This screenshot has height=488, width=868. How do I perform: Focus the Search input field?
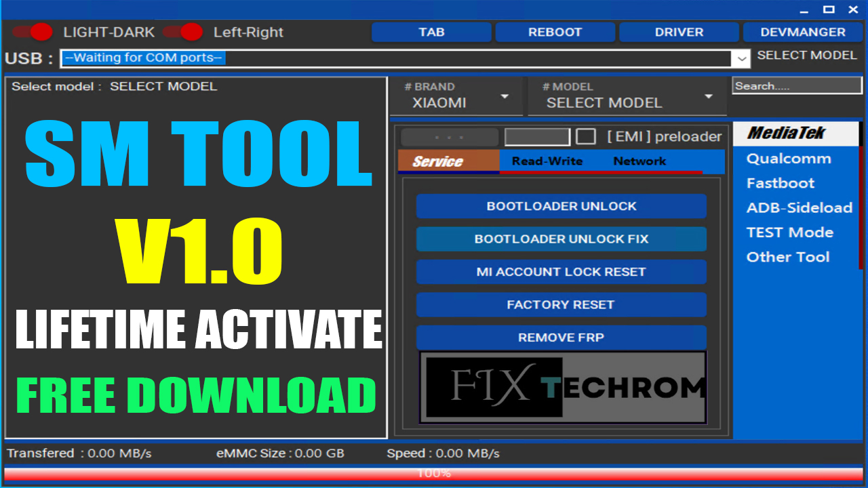click(797, 85)
